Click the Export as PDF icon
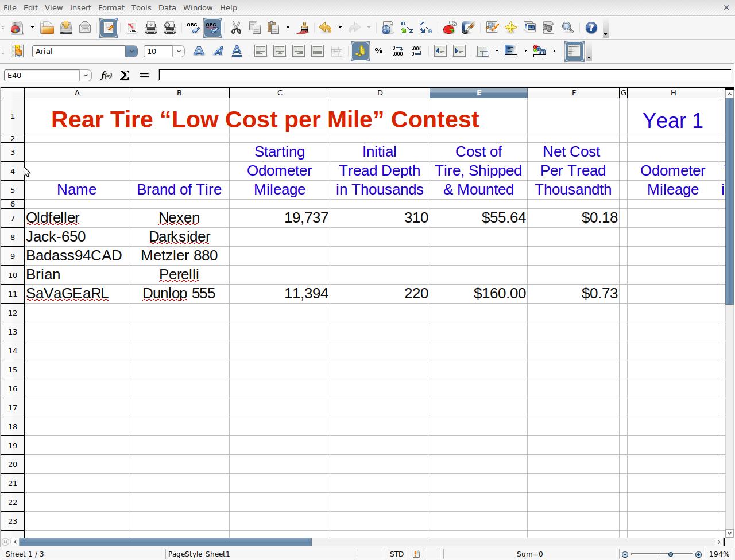This screenshot has width=735, height=560. pyautogui.click(x=131, y=28)
